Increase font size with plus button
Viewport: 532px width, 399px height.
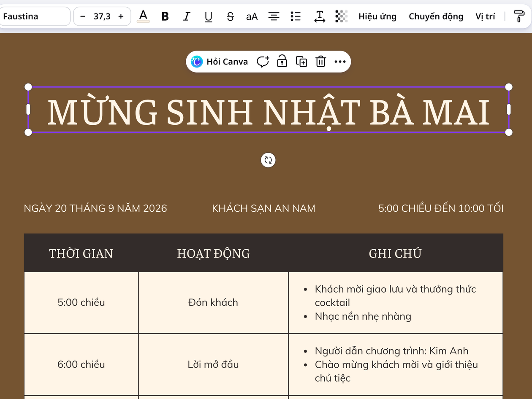[121, 16]
